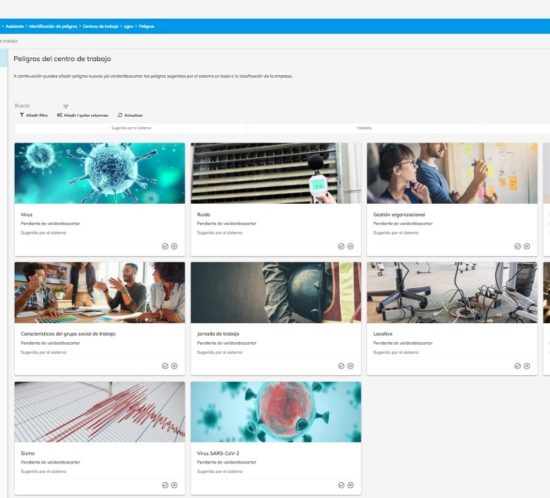The width and height of the screenshot is (550, 498).
Task: Select the Peligros breadcrumb item
Action: 147,26
